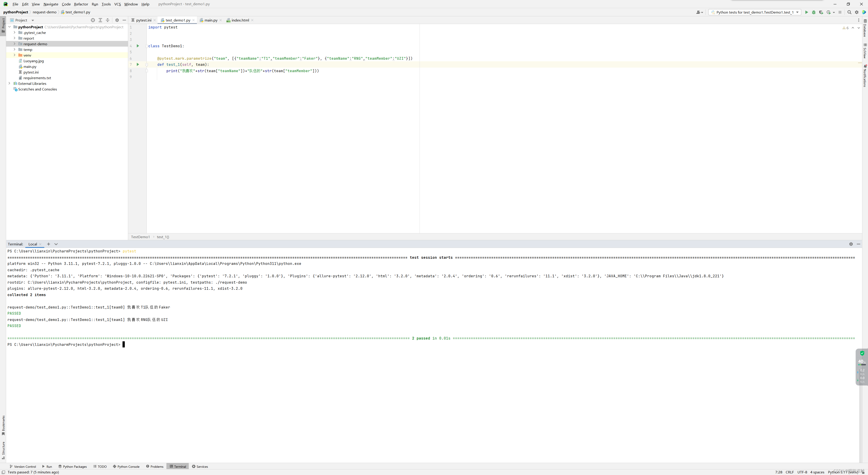The width and height of the screenshot is (868, 475).
Task: Open Python Packages tool window
Action: [x=72, y=467]
